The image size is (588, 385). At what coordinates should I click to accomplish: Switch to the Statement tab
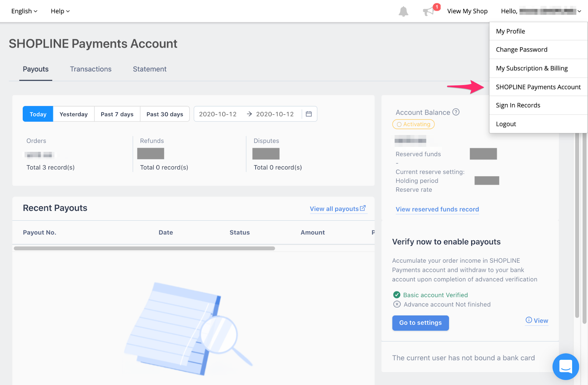(150, 69)
